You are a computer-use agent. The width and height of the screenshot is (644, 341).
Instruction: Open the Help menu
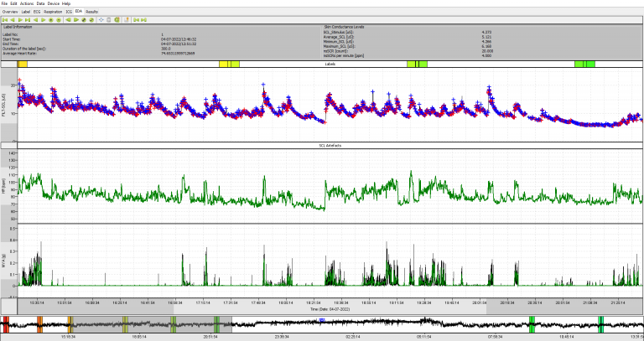pos(66,3)
